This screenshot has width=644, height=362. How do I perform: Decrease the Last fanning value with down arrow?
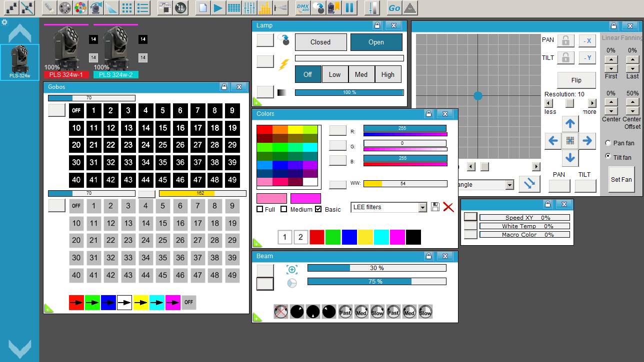pos(632,68)
